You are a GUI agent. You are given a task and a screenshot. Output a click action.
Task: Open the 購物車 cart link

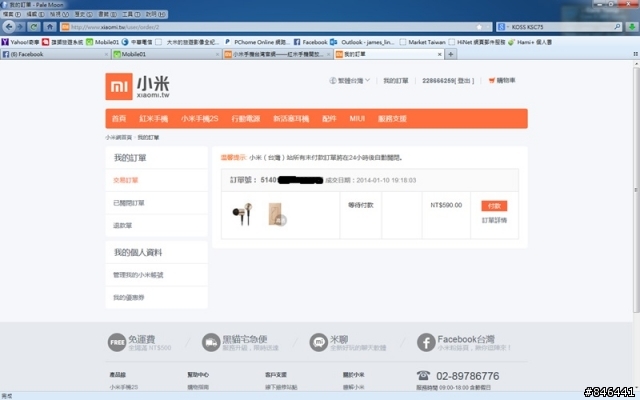click(506, 81)
